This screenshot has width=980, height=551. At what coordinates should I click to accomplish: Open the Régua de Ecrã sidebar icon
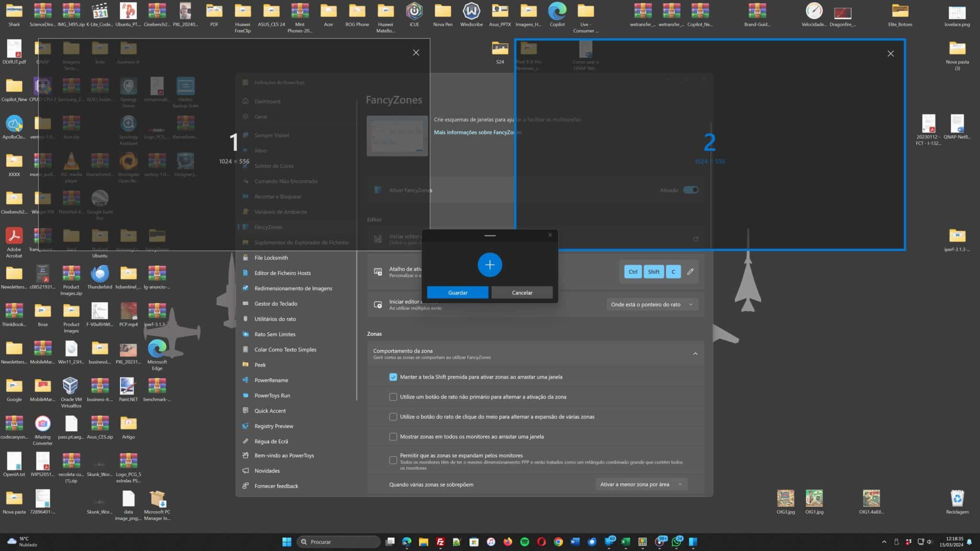pos(245,441)
